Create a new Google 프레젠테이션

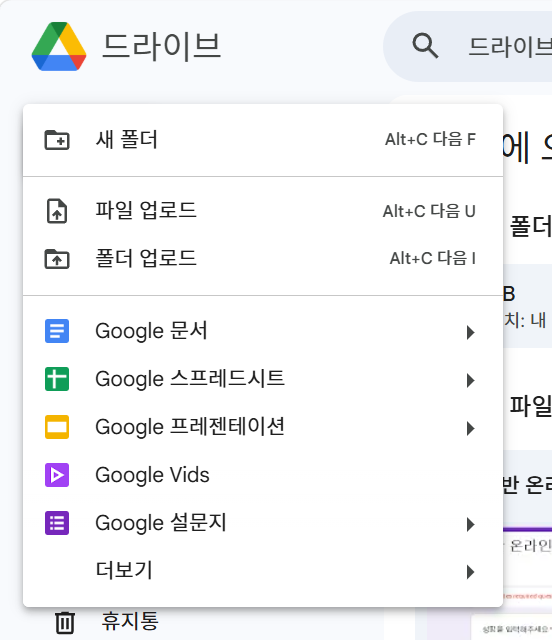click(263, 427)
